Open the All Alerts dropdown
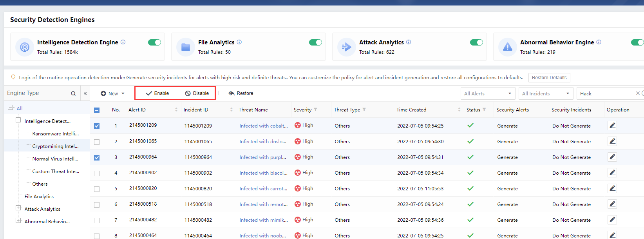 point(488,93)
